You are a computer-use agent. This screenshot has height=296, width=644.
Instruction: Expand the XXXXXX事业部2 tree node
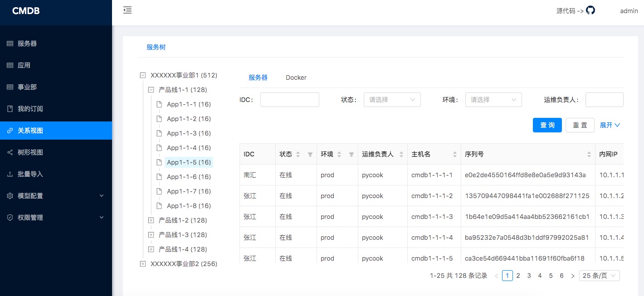pos(143,264)
